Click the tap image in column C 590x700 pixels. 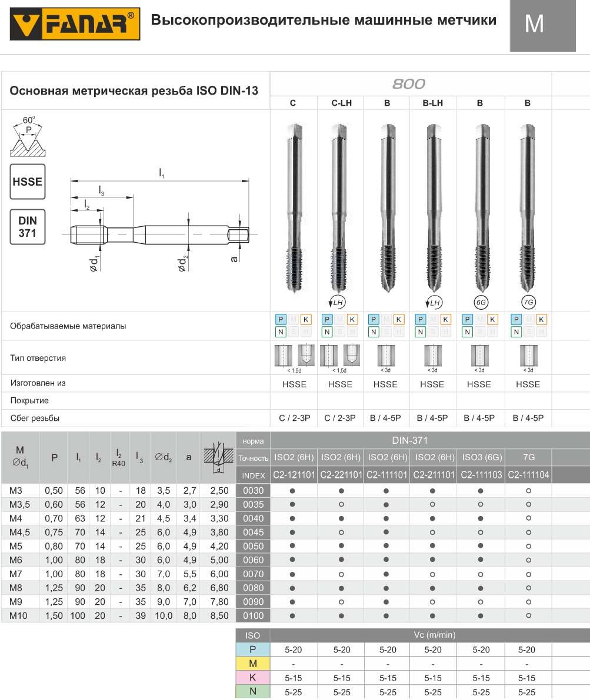294,208
